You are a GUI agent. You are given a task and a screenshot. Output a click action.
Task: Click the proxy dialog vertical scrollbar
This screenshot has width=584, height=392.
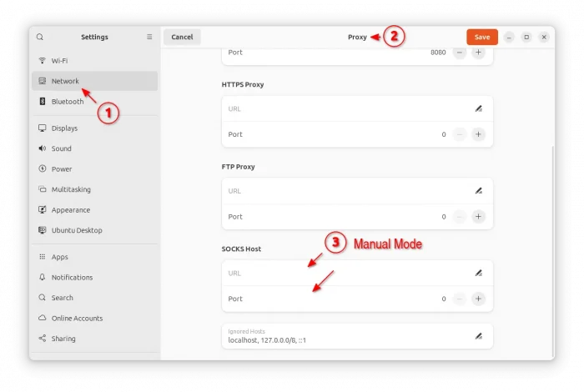coord(551,250)
